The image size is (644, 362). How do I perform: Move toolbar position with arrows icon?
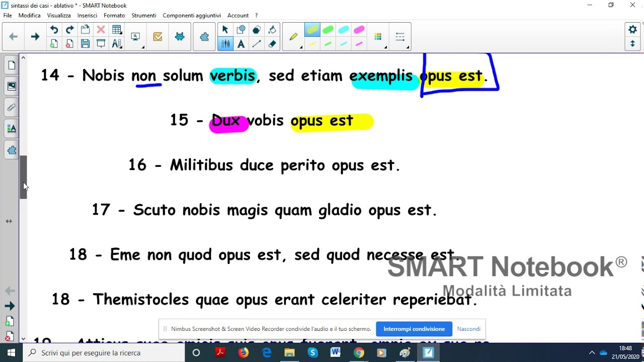[x=632, y=44]
